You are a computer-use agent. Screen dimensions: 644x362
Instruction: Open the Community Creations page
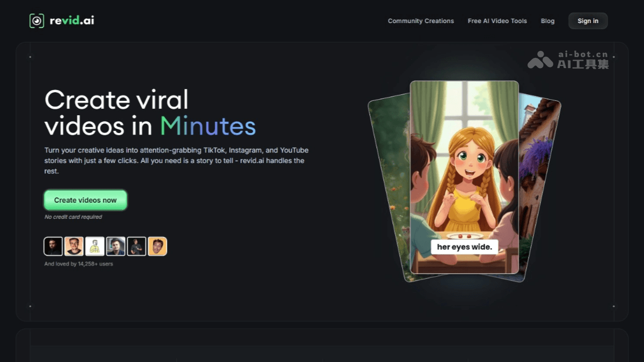point(421,21)
